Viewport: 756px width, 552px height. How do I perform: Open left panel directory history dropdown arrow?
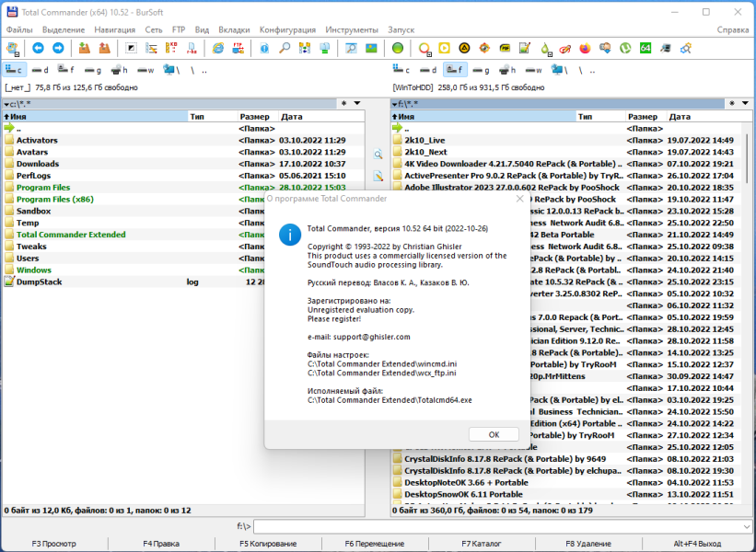click(357, 103)
